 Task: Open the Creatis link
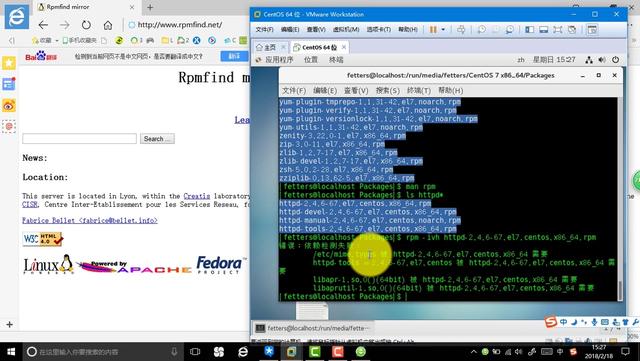click(197, 196)
